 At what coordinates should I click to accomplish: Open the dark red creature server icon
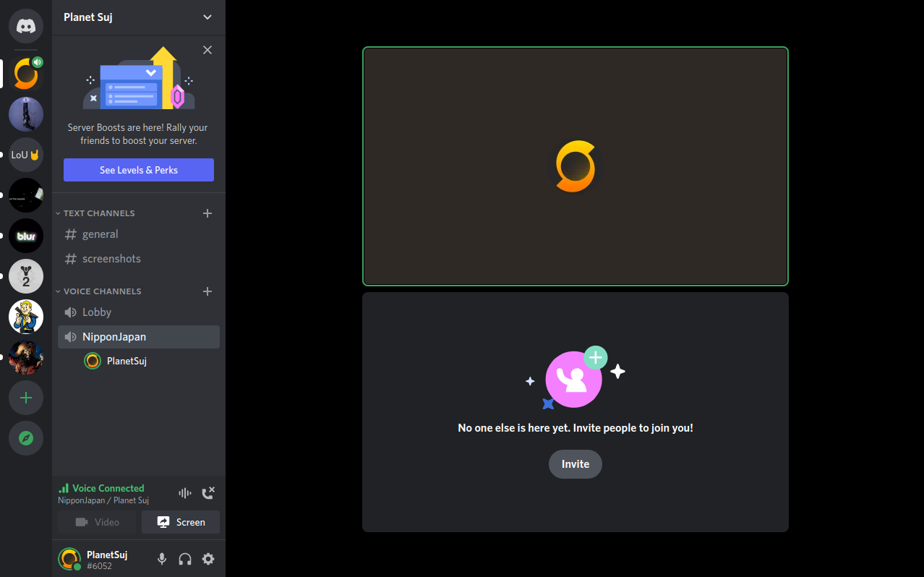(26, 357)
